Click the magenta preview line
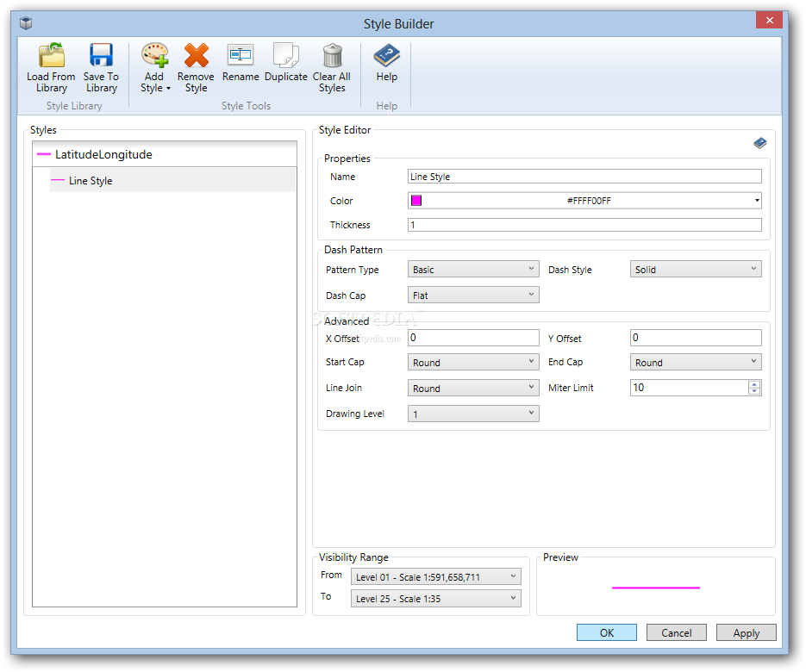Screen dimensions: 806x672 pos(655,588)
